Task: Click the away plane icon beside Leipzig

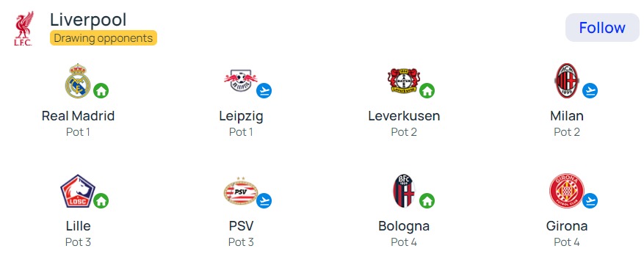Action: [x=264, y=91]
